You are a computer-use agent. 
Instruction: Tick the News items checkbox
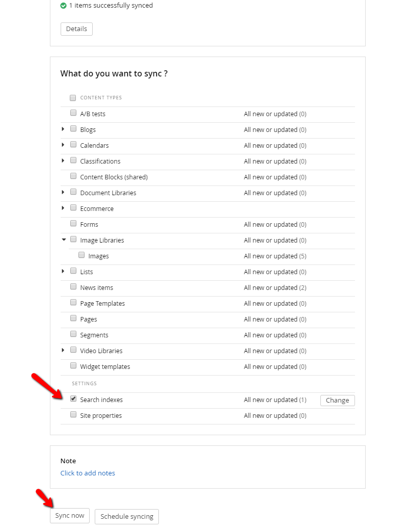(73, 286)
